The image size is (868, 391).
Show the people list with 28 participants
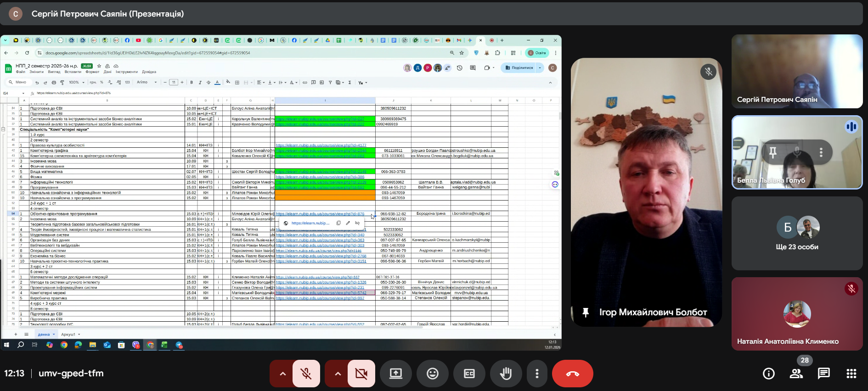[x=796, y=374]
